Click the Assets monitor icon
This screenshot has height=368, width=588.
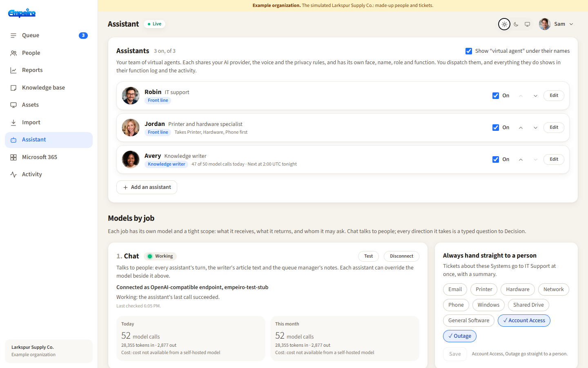13,105
